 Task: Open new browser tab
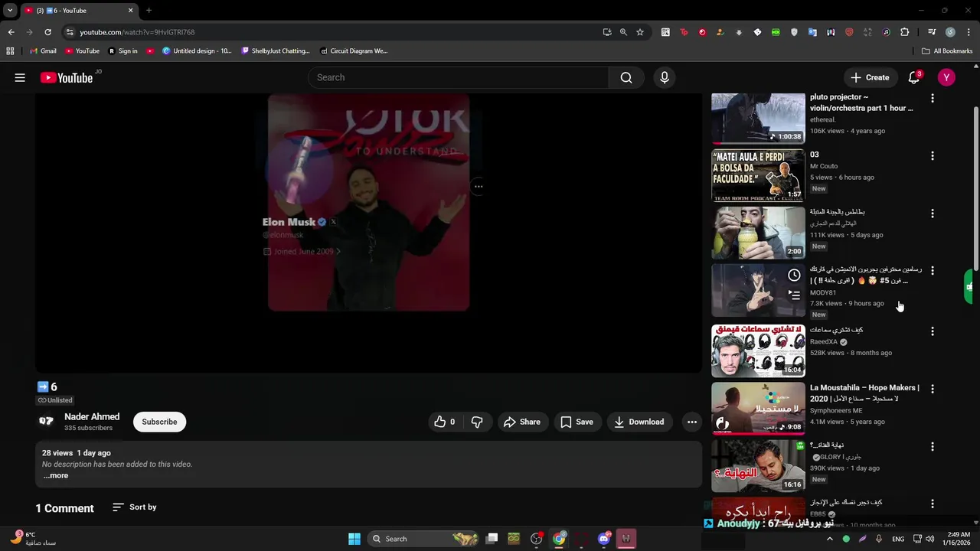point(149,11)
